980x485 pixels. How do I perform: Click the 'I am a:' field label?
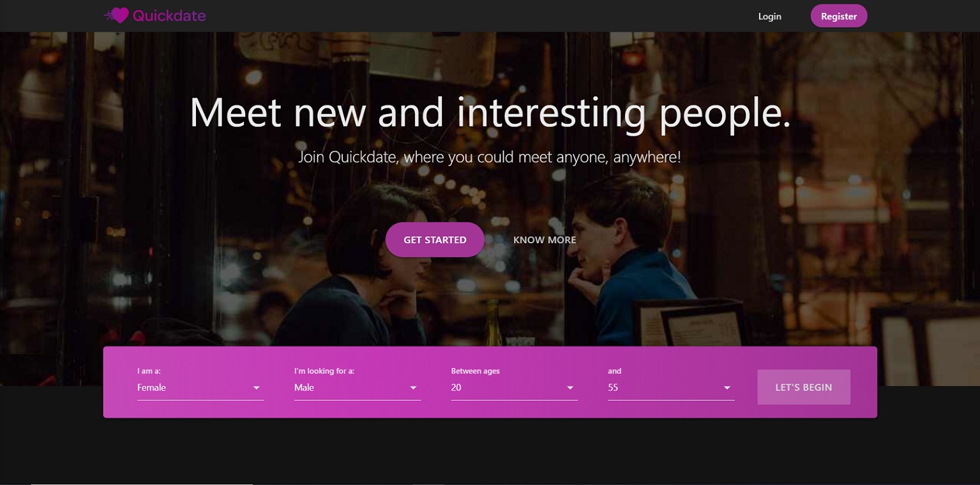click(x=149, y=371)
